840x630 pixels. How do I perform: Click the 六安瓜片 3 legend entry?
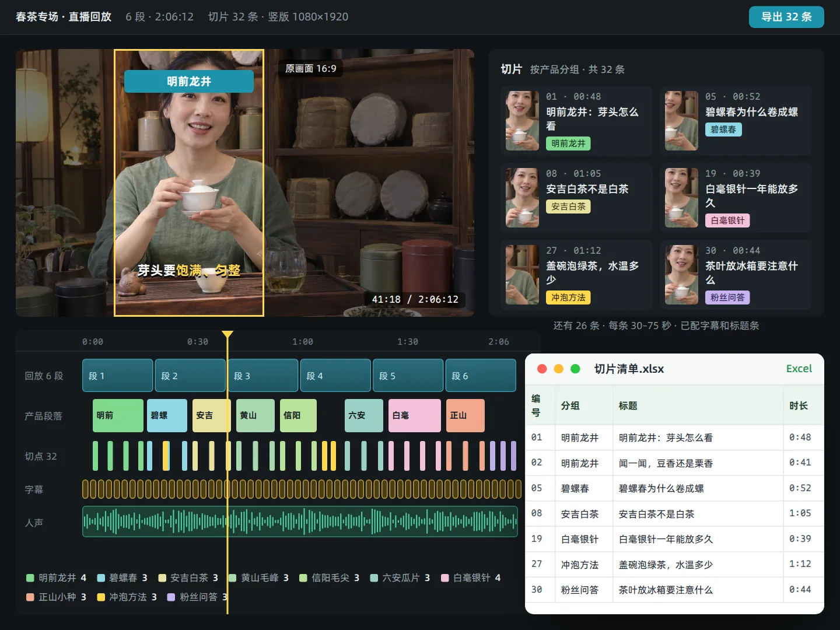400,577
